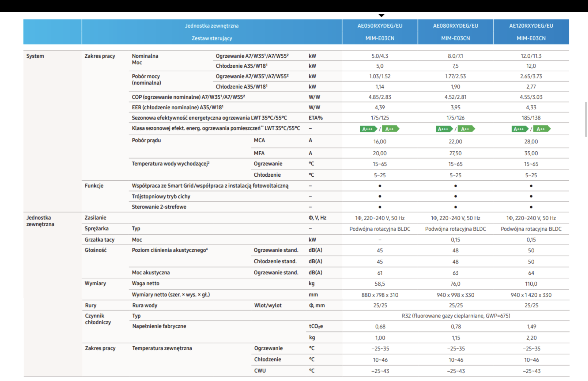The image size is (588, 381).
Task: Select the AE080RXYDEG/EU column header
Action: tap(455, 26)
